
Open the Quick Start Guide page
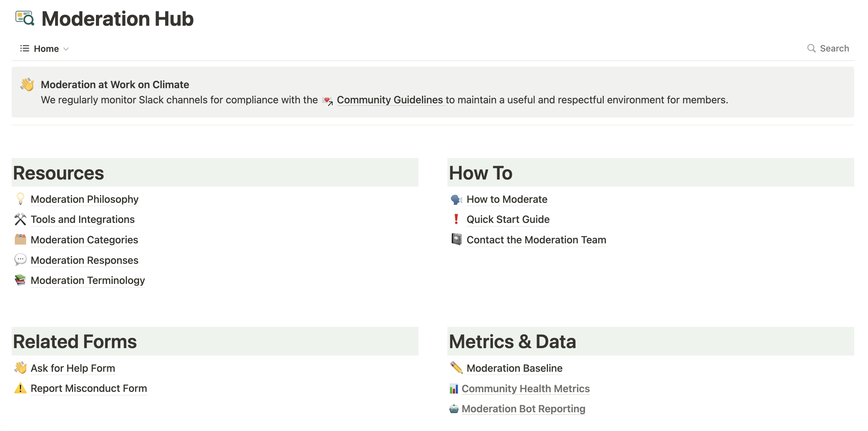tap(508, 219)
